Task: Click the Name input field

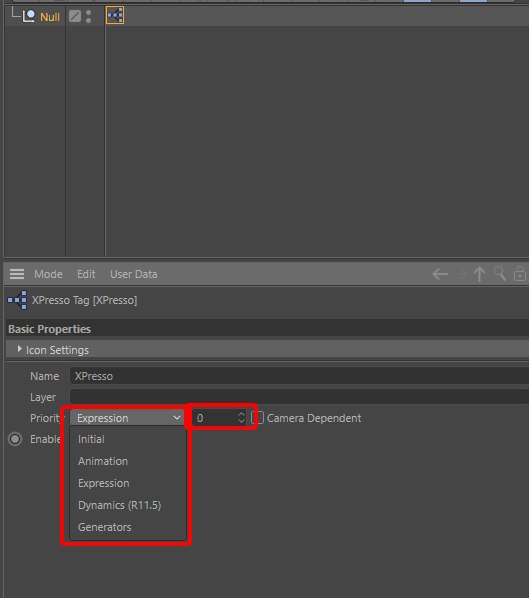Action: [299, 376]
